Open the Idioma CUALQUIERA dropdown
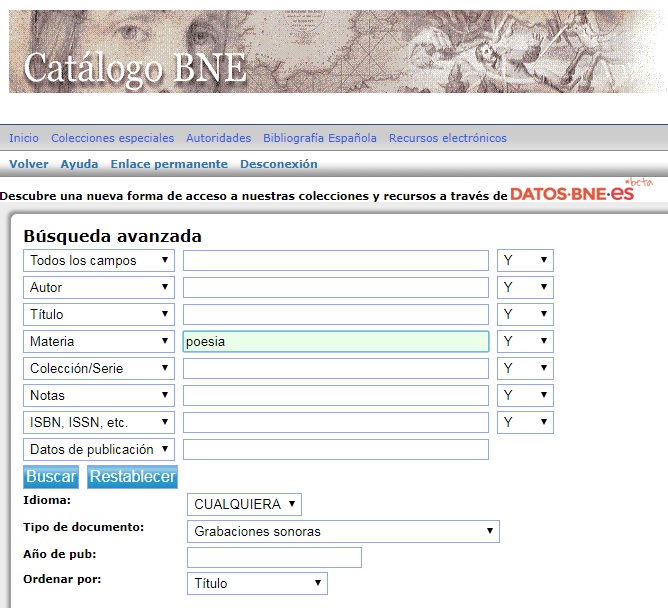The height and width of the screenshot is (608, 668). (244, 504)
